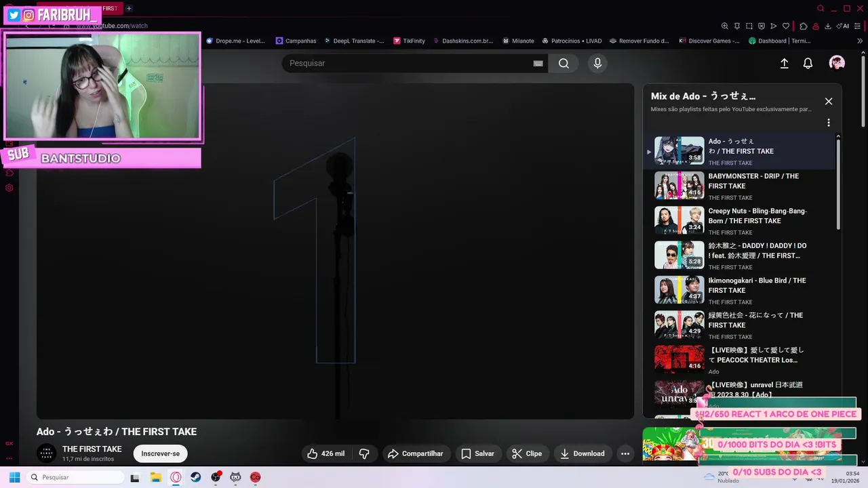Open the Dashboard Termi... bookmark

(779, 41)
